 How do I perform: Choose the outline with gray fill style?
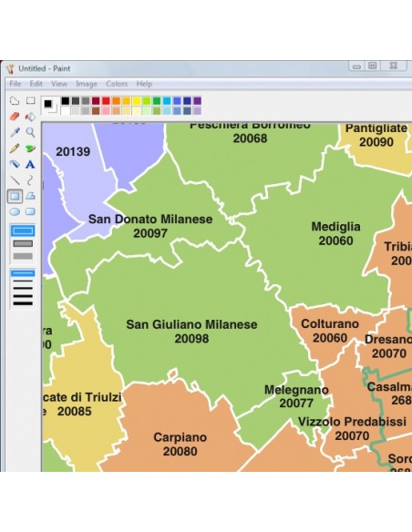(23, 243)
